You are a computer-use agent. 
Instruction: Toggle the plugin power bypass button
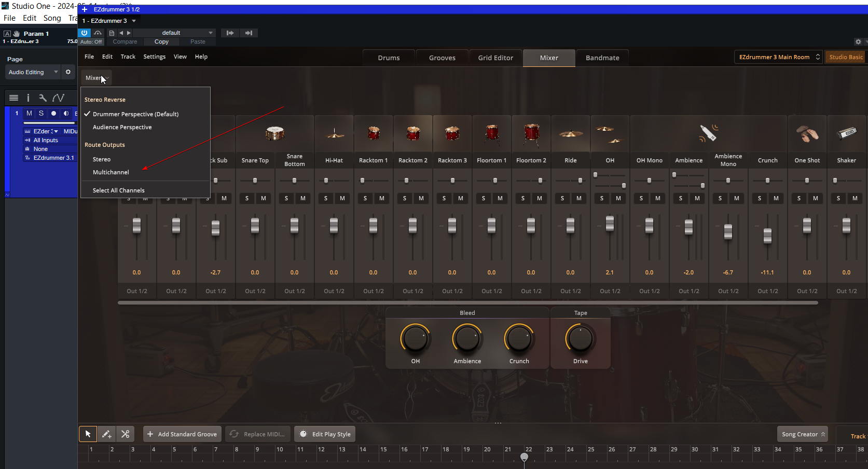coord(84,33)
